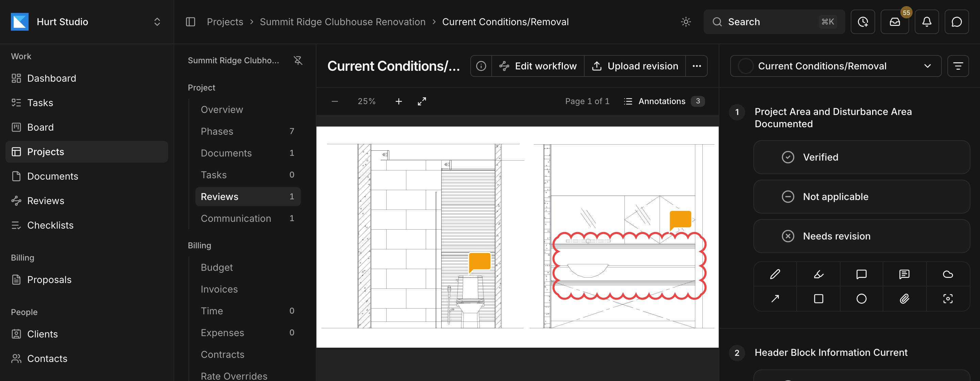Open the review info icon

tap(481, 66)
